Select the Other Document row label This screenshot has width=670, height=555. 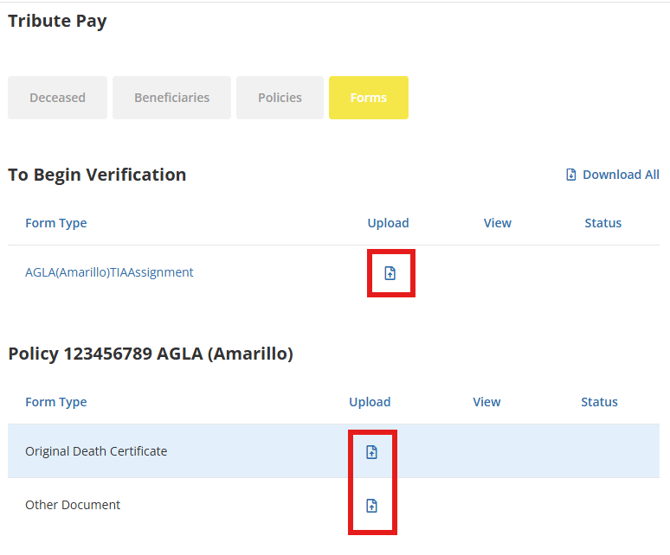(x=72, y=505)
